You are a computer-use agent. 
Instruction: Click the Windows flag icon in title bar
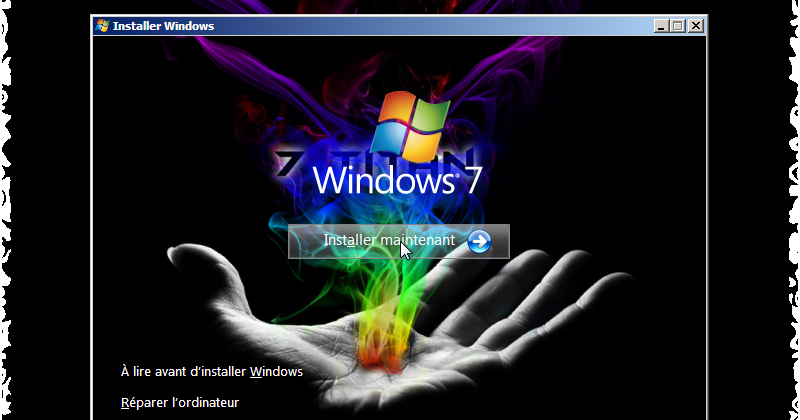(x=102, y=26)
